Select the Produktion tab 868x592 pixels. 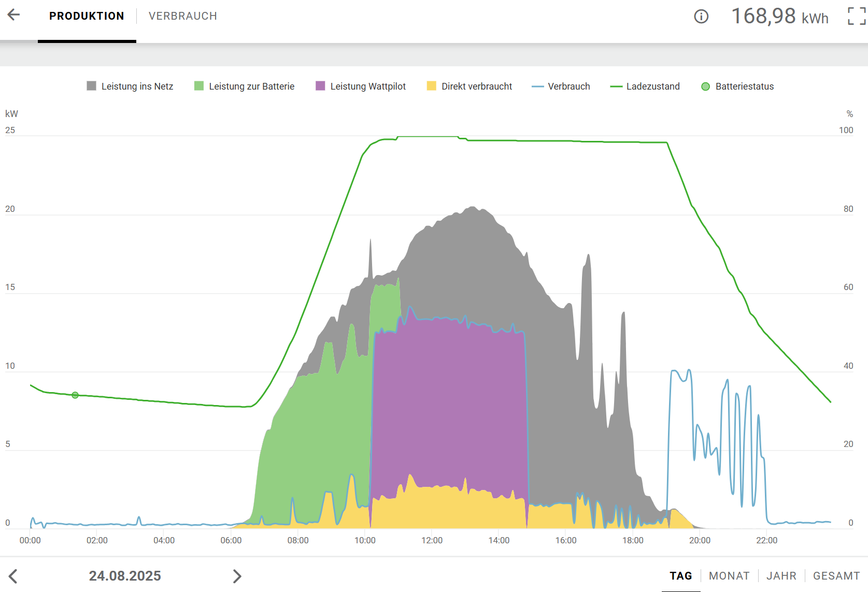click(87, 16)
